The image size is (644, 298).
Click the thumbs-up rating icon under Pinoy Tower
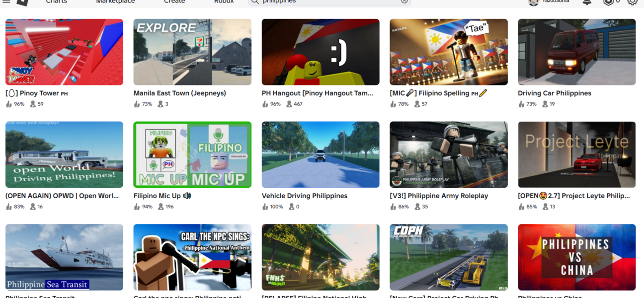pyautogui.click(x=8, y=104)
